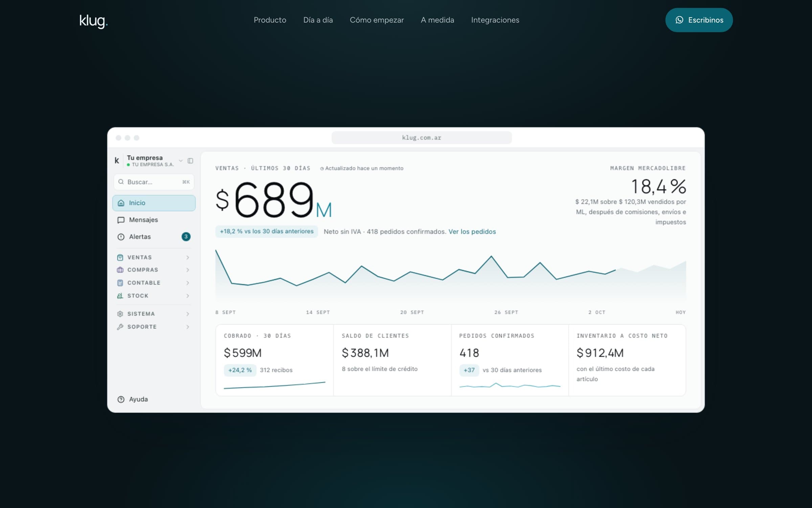Click the $912,4M inventario value

(x=600, y=353)
